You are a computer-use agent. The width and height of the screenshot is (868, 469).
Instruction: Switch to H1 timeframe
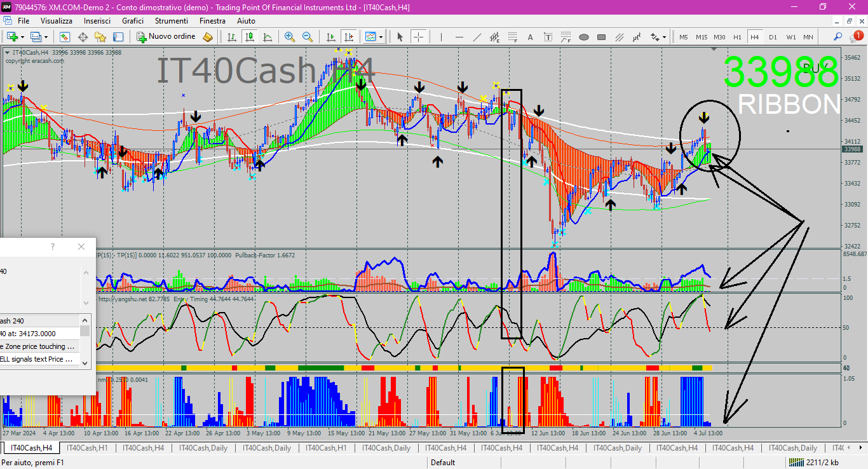pos(738,37)
